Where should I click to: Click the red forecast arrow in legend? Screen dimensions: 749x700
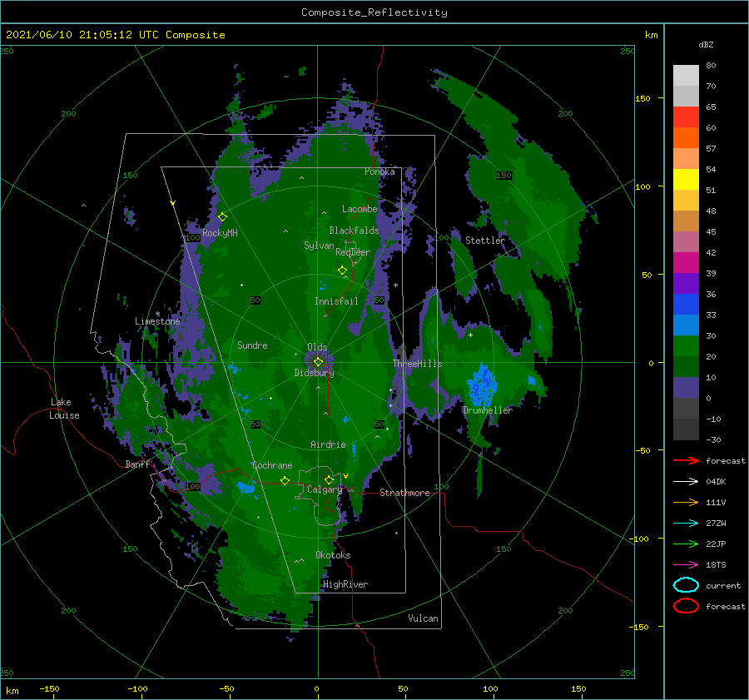686,460
